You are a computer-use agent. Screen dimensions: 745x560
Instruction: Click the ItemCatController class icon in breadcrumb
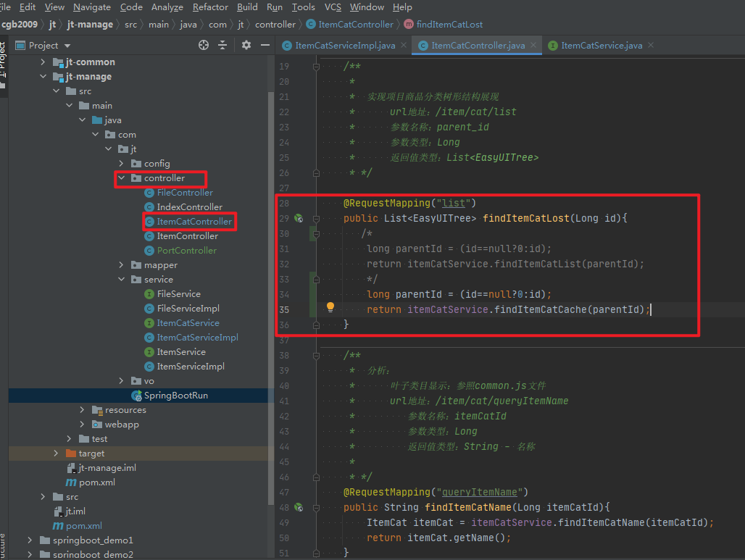pyautogui.click(x=311, y=24)
